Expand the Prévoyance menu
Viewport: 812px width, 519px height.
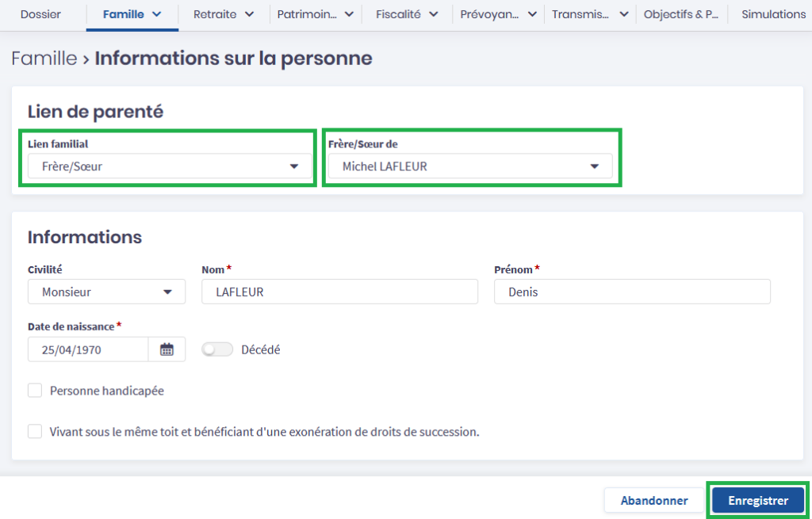[x=498, y=14]
